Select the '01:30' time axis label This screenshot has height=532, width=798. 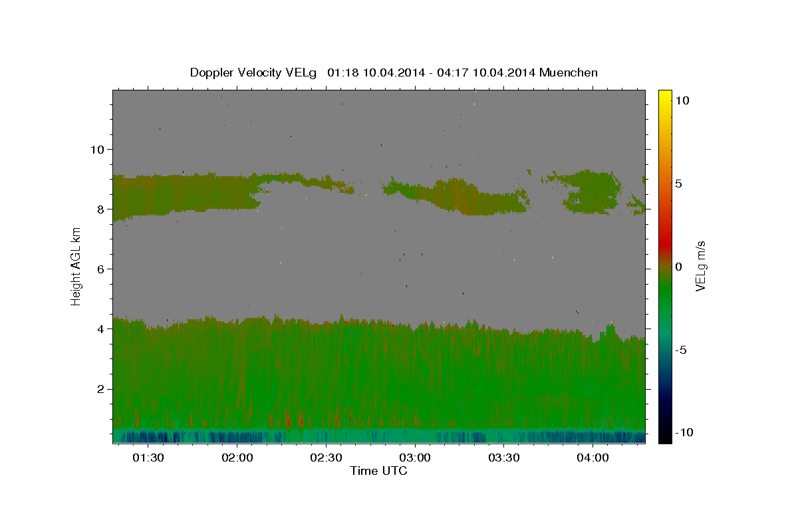pyautogui.click(x=148, y=458)
